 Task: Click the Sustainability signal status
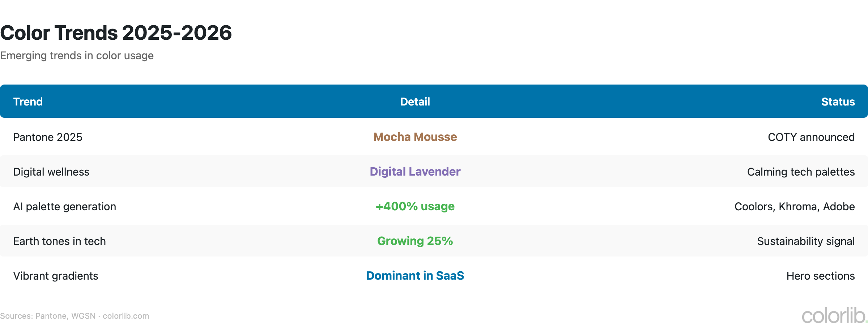coord(806,241)
